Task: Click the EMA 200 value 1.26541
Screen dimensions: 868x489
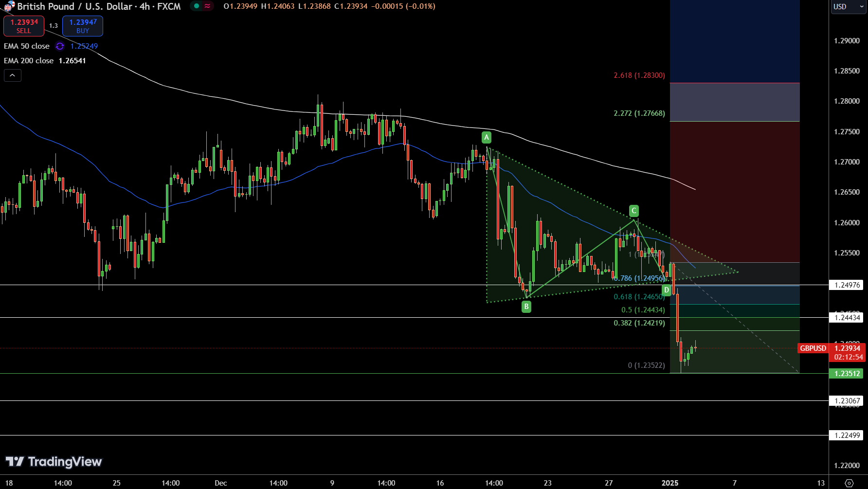Action: 72,61
